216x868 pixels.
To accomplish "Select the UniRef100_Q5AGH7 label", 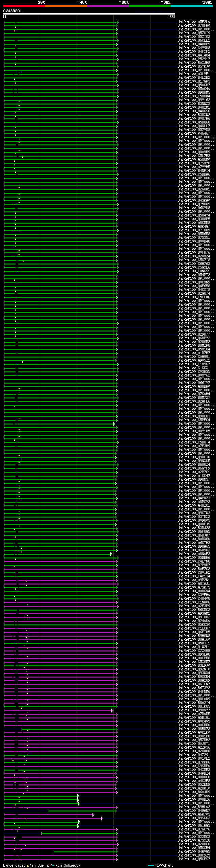I will coord(194,85).
